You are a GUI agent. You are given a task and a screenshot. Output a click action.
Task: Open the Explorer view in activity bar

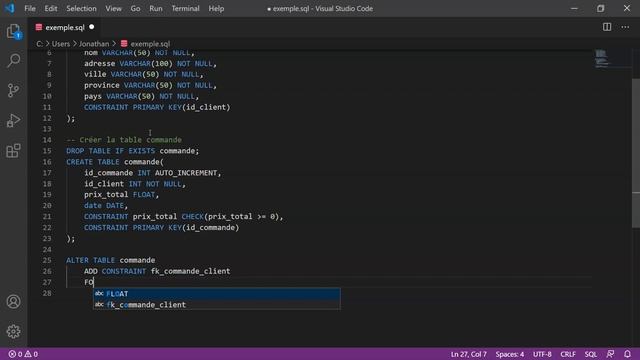click(13, 31)
